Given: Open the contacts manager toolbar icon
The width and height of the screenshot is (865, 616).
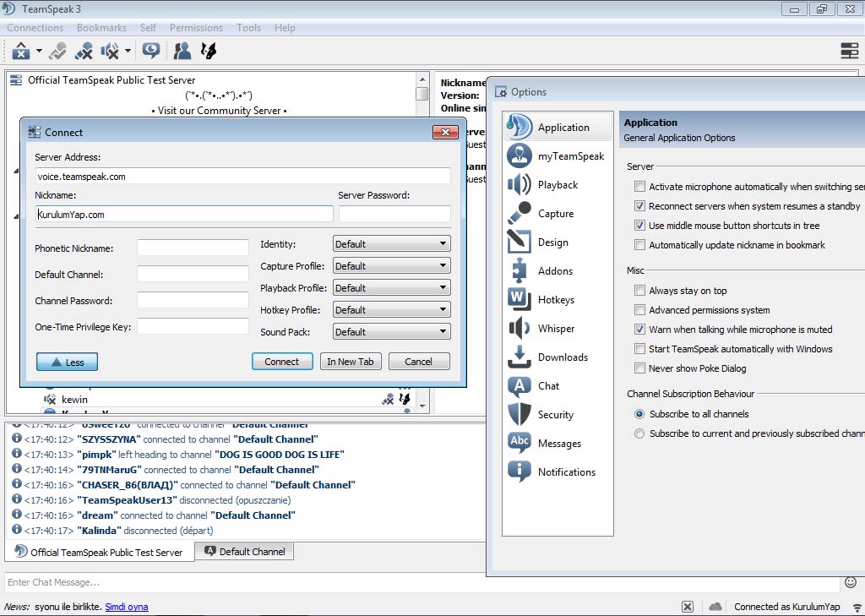Looking at the screenshot, I should 182,51.
